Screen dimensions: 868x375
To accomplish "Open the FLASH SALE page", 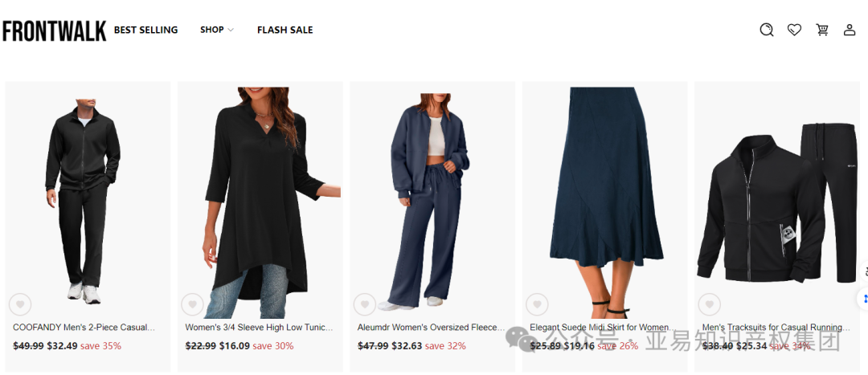I will pos(285,30).
